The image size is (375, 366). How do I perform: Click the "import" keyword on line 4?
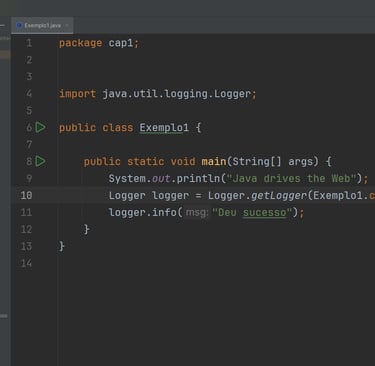click(x=77, y=94)
